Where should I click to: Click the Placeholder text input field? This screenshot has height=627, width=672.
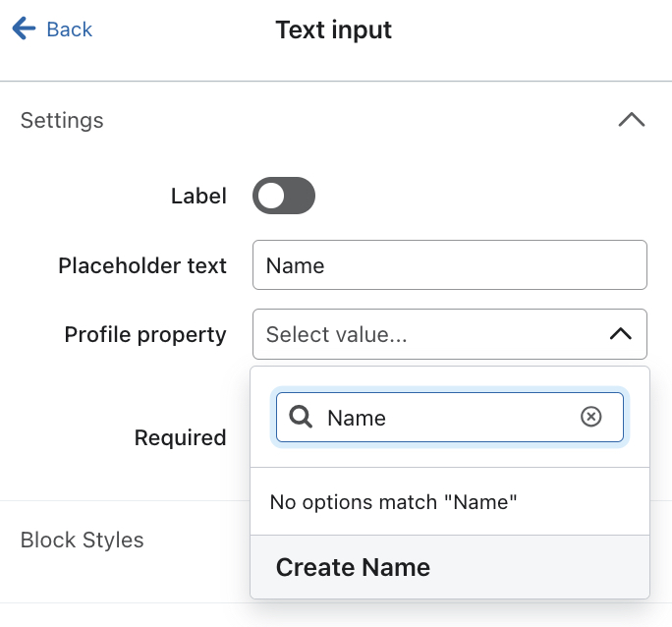click(x=449, y=265)
